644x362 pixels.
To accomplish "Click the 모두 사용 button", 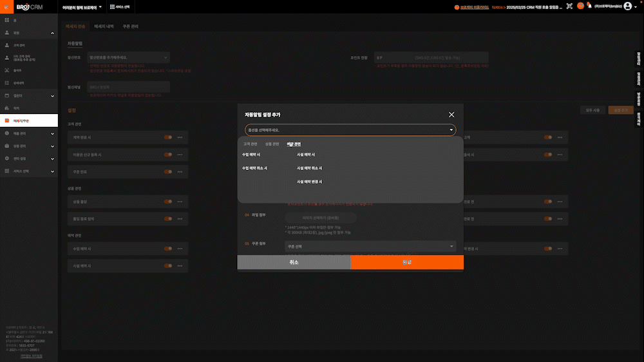I will (592, 110).
